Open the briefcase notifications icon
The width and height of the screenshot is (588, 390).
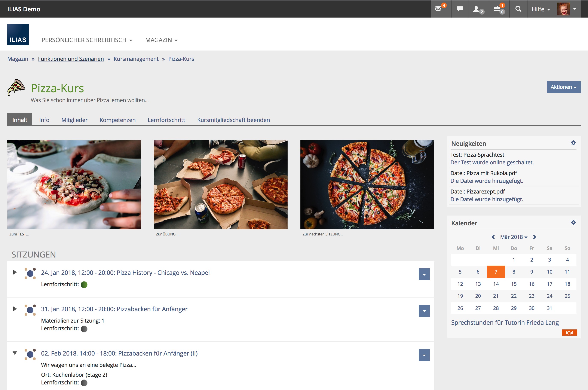499,9
